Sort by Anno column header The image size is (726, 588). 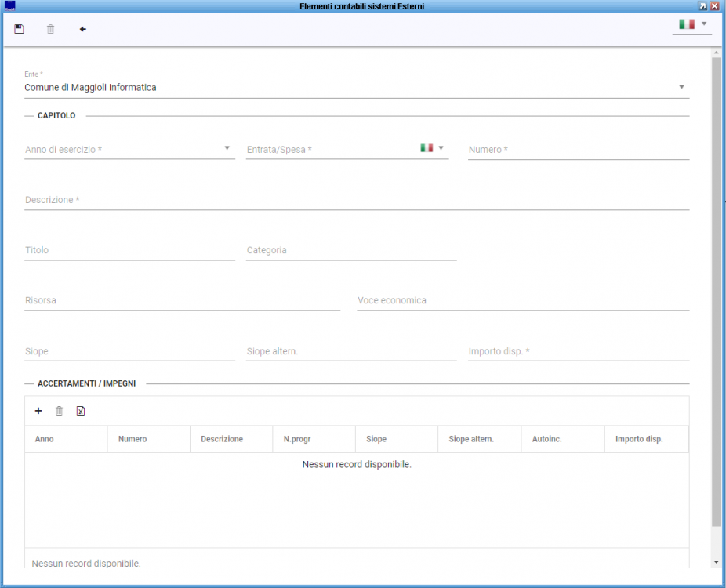point(45,439)
